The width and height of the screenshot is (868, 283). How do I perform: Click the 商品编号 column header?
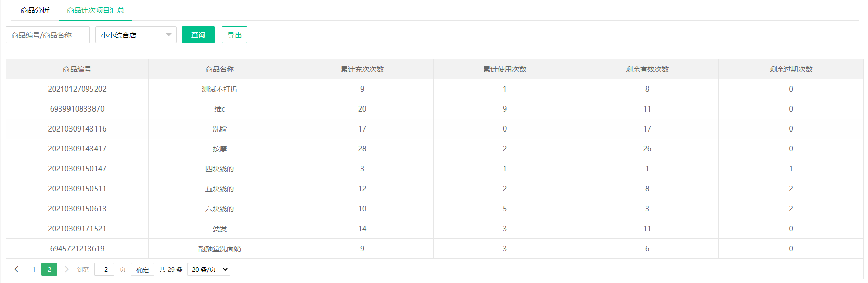77,69
